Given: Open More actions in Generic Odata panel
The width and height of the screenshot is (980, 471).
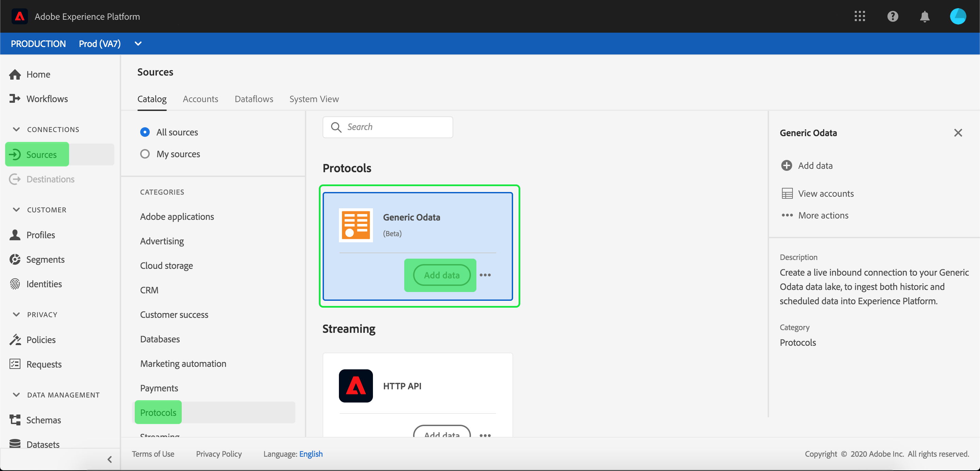Looking at the screenshot, I should (x=823, y=215).
